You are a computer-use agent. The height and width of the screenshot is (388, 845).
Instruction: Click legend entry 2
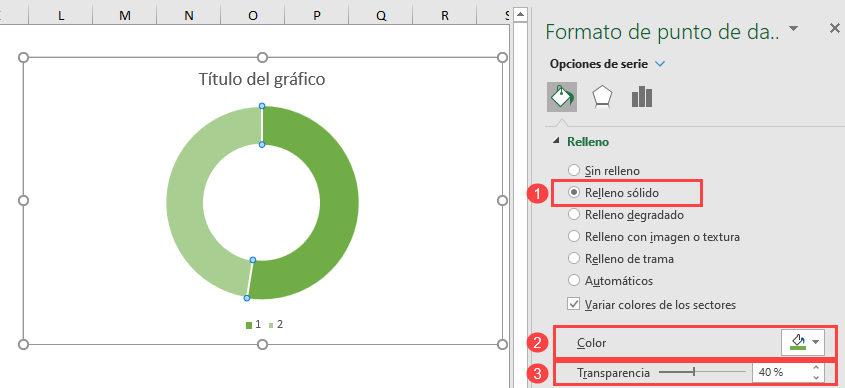276,324
